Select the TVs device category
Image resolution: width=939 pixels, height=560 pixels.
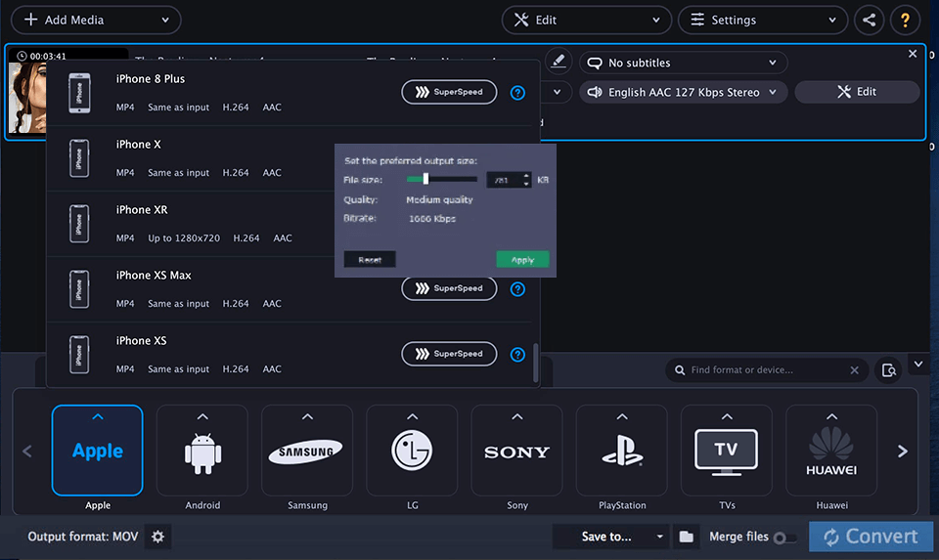coord(727,450)
